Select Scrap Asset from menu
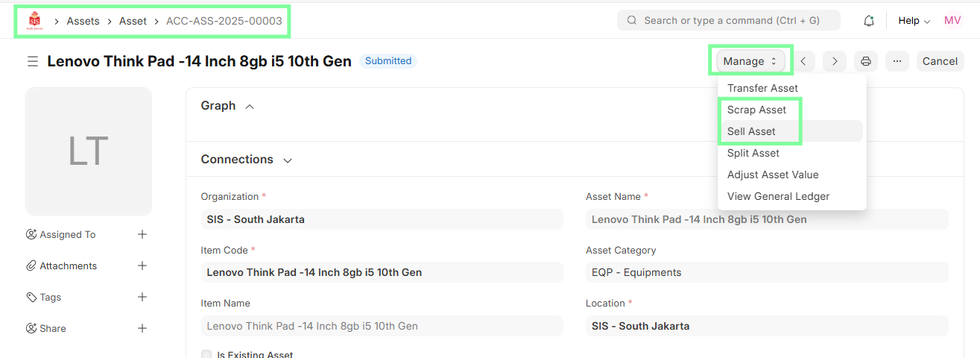The height and width of the screenshot is (358, 980). [x=756, y=110]
